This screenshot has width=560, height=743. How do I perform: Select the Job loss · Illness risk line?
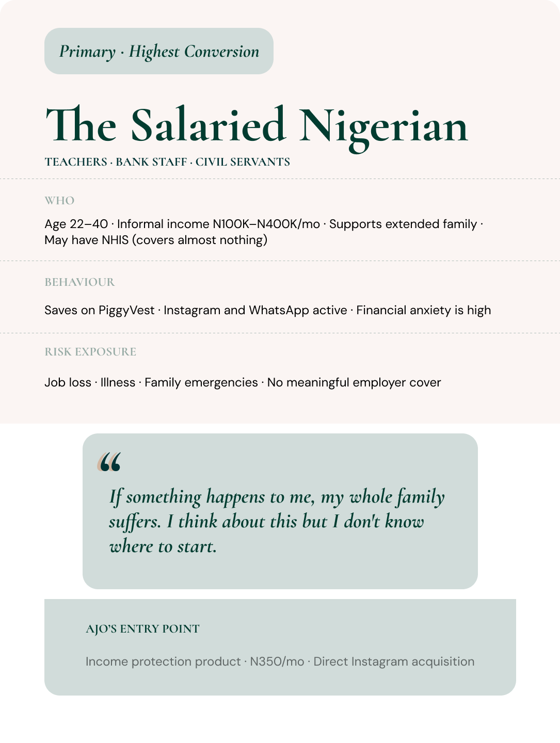pos(243,382)
